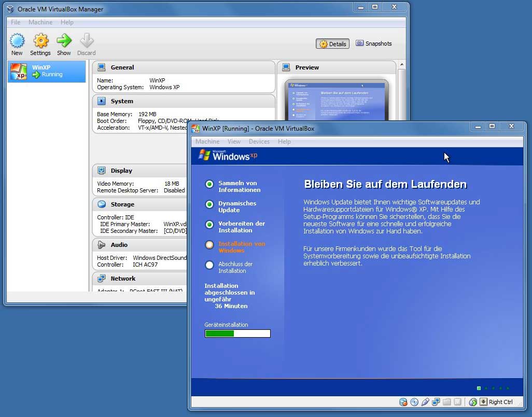Click the Storage section header
Screen dimensions: 532x417
coord(140,204)
